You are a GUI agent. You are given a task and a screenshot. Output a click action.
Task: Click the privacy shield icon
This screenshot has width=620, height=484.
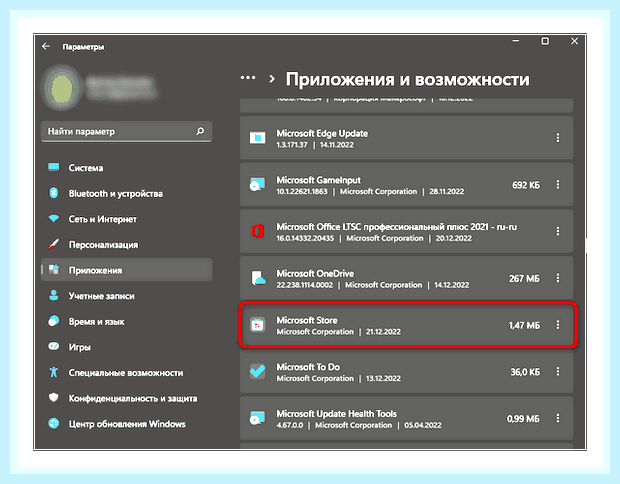pyautogui.click(x=54, y=397)
